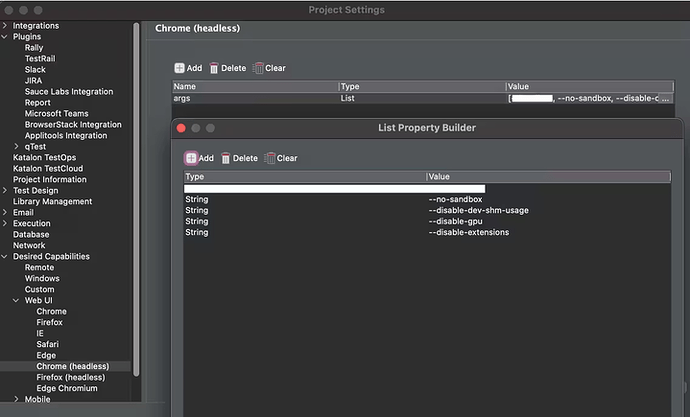Expand the Integrations tree node
Viewport: 690px width, 417px height.
[x=5, y=26]
